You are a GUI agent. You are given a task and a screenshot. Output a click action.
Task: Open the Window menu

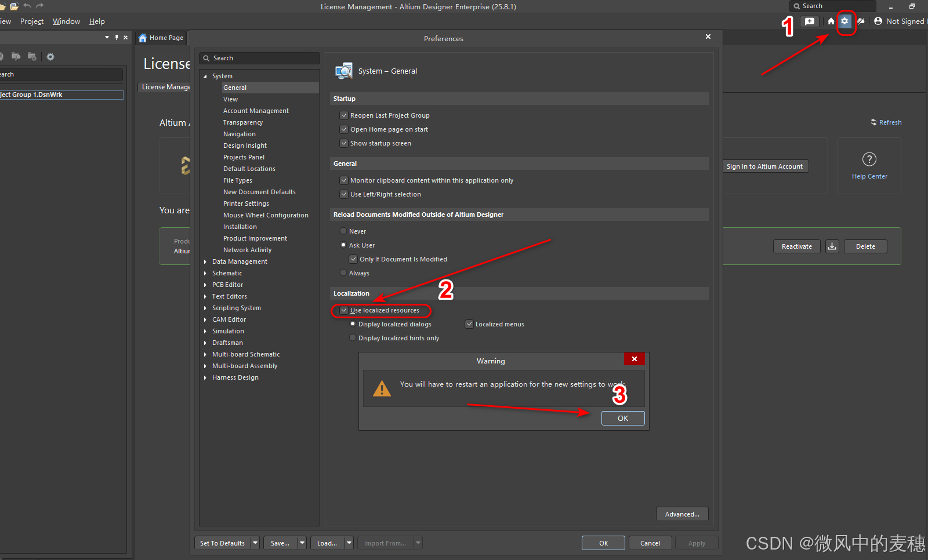click(x=66, y=21)
